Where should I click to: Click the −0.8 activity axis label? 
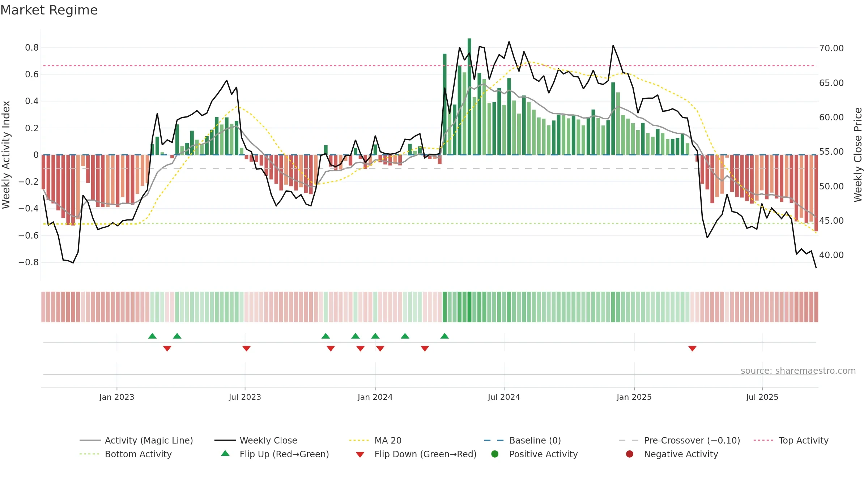28,262
